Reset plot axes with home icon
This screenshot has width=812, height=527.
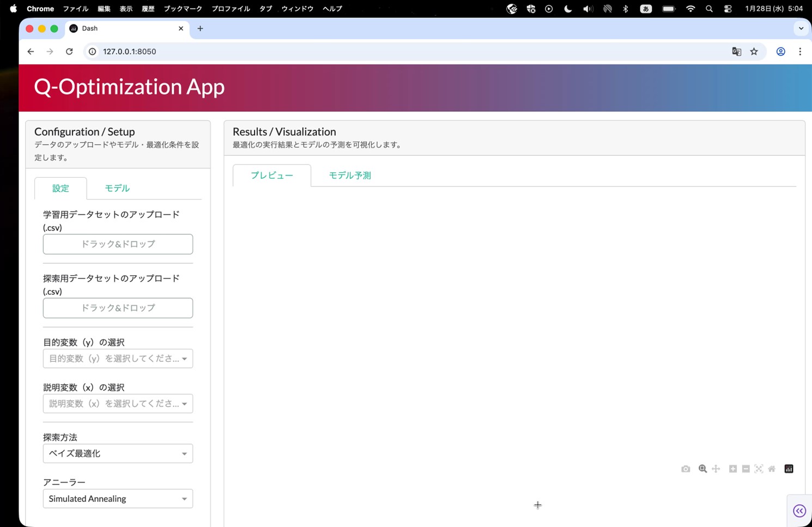(772, 469)
